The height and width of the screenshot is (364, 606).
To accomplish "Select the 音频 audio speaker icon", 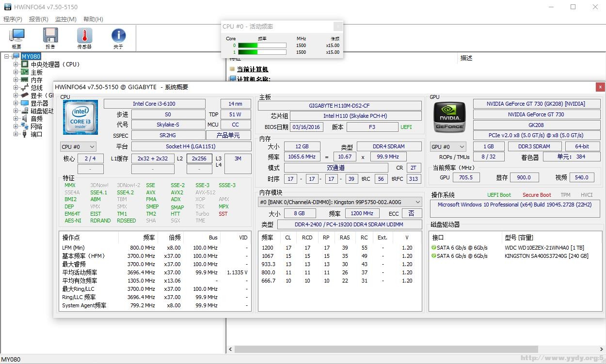I will [24, 118].
